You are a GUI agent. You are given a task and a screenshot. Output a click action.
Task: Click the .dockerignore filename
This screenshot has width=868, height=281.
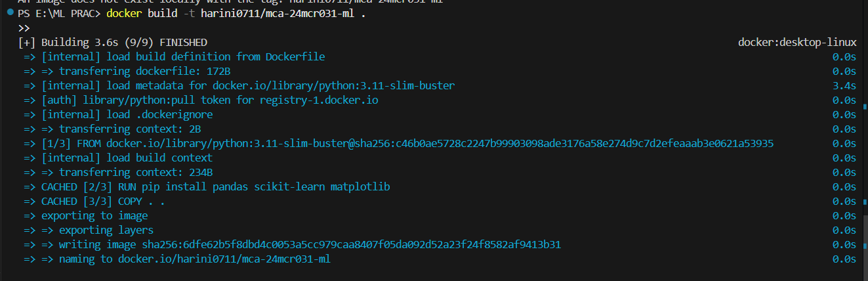click(175, 115)
